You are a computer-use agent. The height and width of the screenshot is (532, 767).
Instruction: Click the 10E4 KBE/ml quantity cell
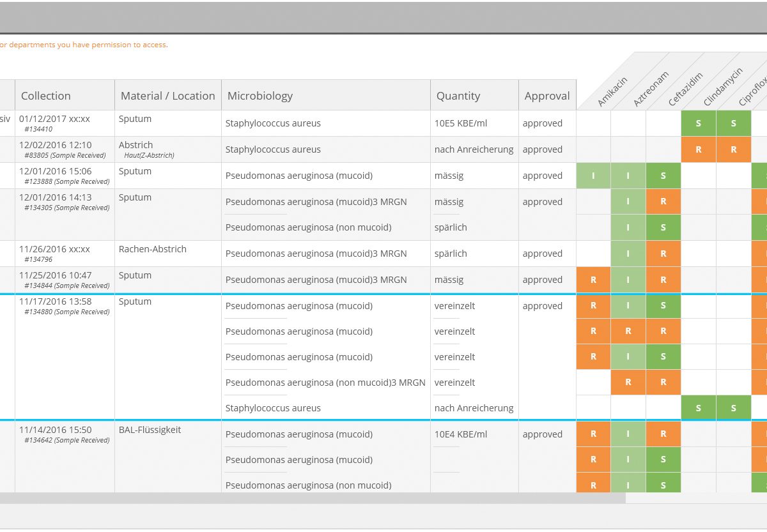click(x=460, y=434)
